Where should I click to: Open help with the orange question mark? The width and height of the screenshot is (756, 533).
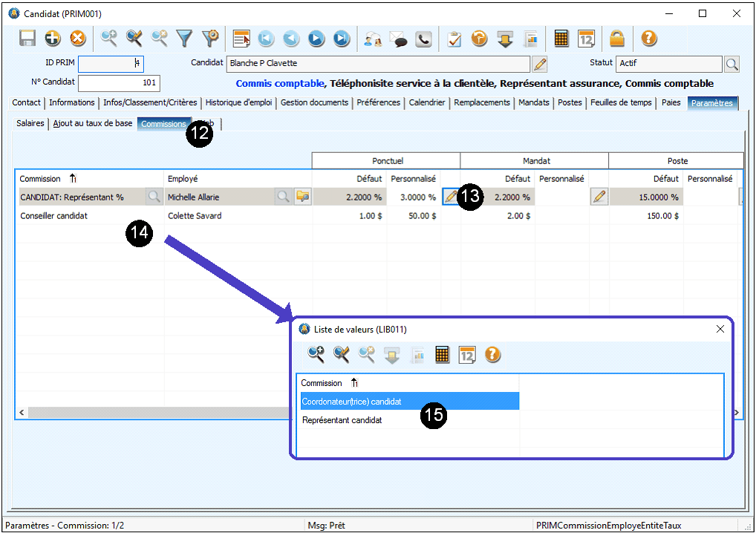(x=649, y=39)
